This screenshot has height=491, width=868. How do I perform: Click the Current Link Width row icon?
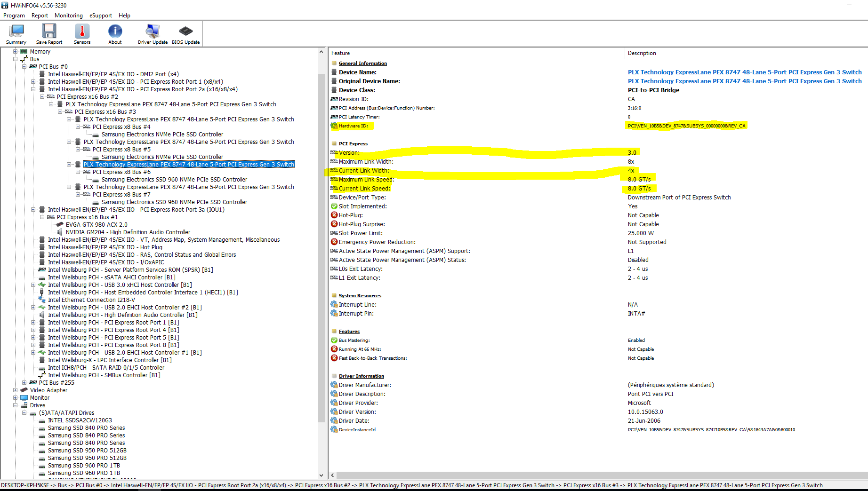[x=334, y=170]
